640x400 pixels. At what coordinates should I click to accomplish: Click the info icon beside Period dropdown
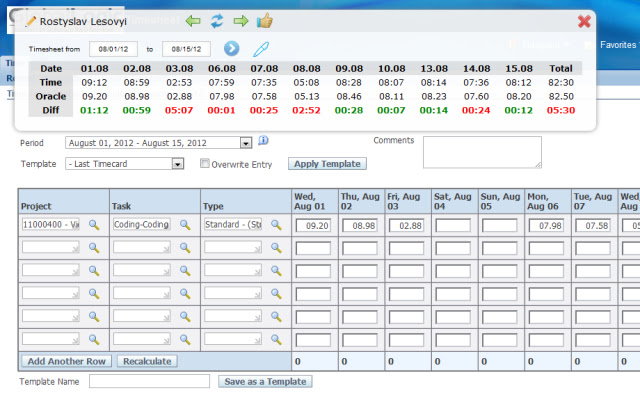coord(263,142)
